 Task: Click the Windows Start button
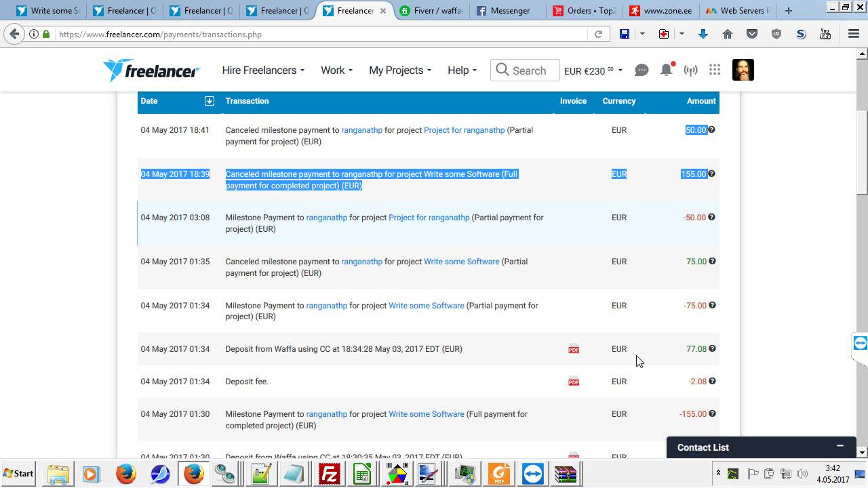[x=18, y=474]
